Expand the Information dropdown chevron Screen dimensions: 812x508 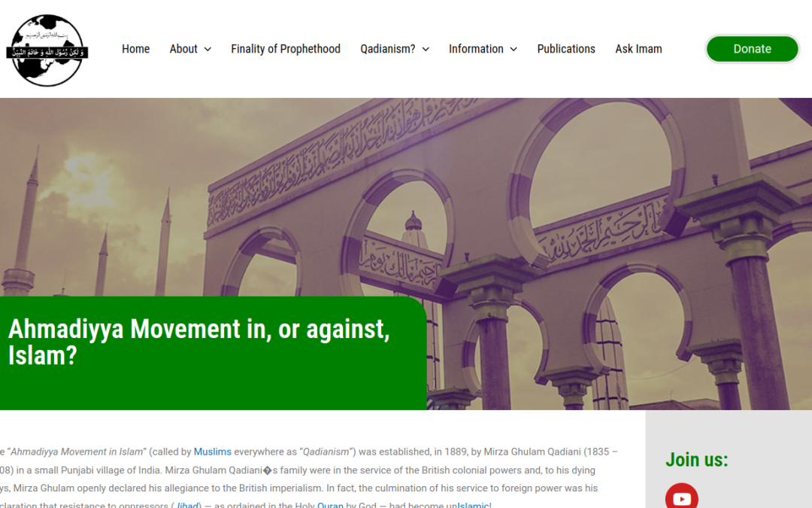click(x=514, y=49)
